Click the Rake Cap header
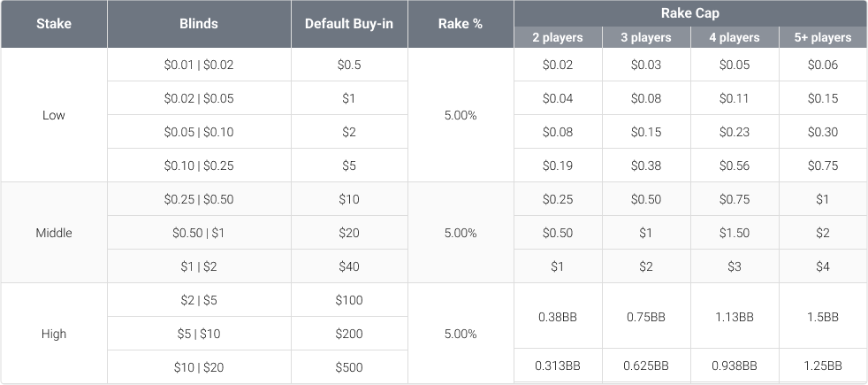The image size is (868, 385). 690,12
